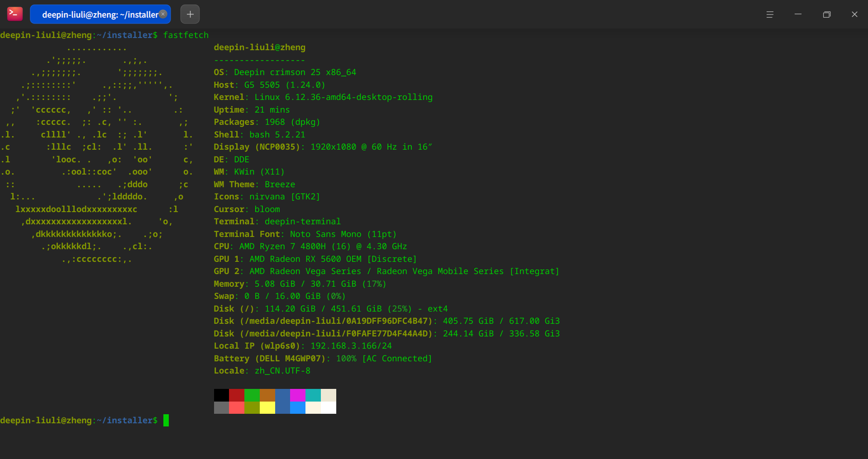Close the ~/installer tab
This screenshot has width=868, height=459.
[x=163, y=14]
